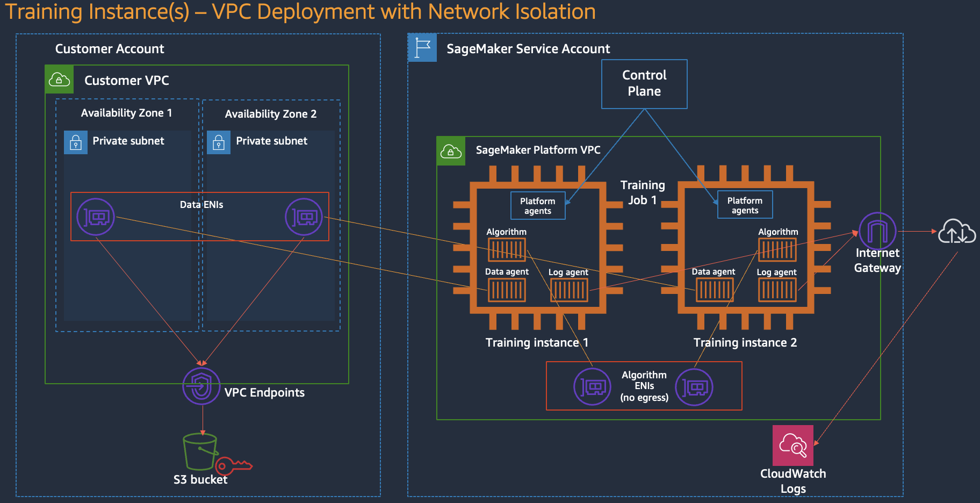
Task: Click the "VPC Endpoints" label
Action: (x=264, y=393)
